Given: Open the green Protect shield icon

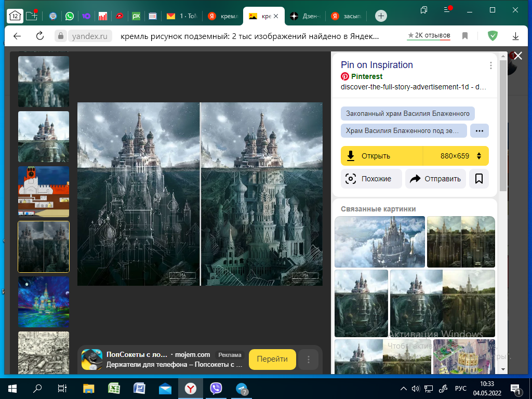Looking at the screenshot, I should click(x=493, y=36).
